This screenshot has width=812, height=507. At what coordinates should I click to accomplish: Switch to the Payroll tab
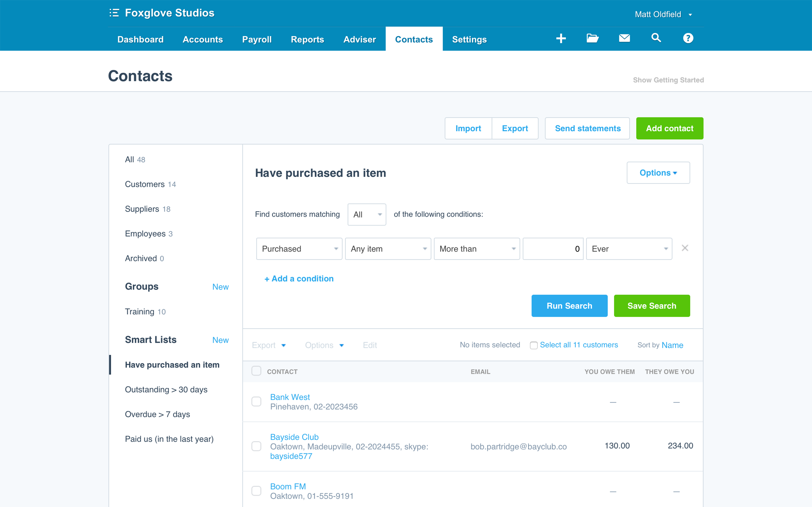coord(257,39)
